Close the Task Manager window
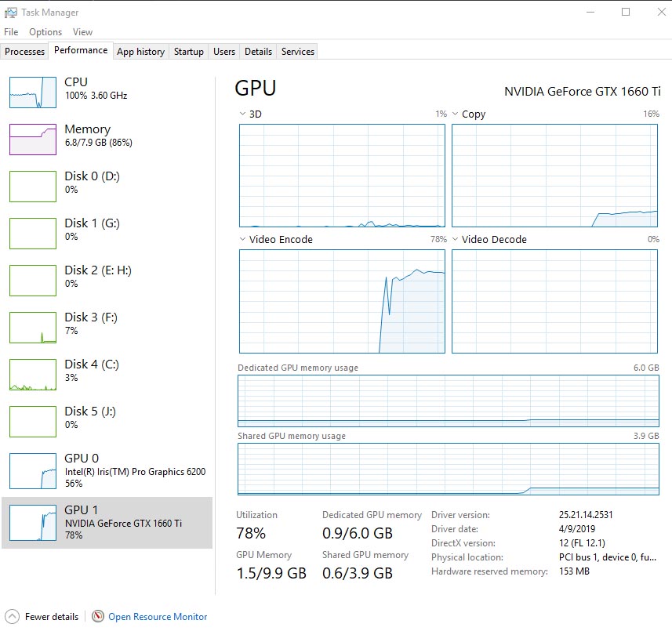The image size is (672, 631). click(661, 12)
